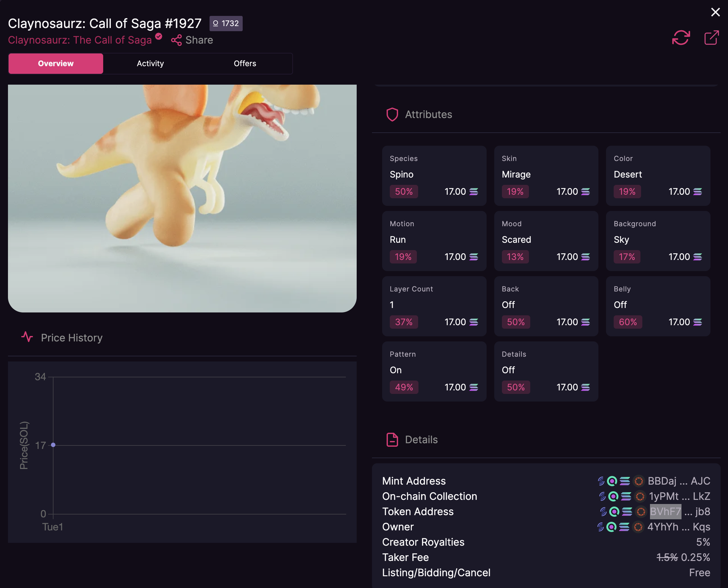Select the Species Spino attribute card

pos(434,175)
